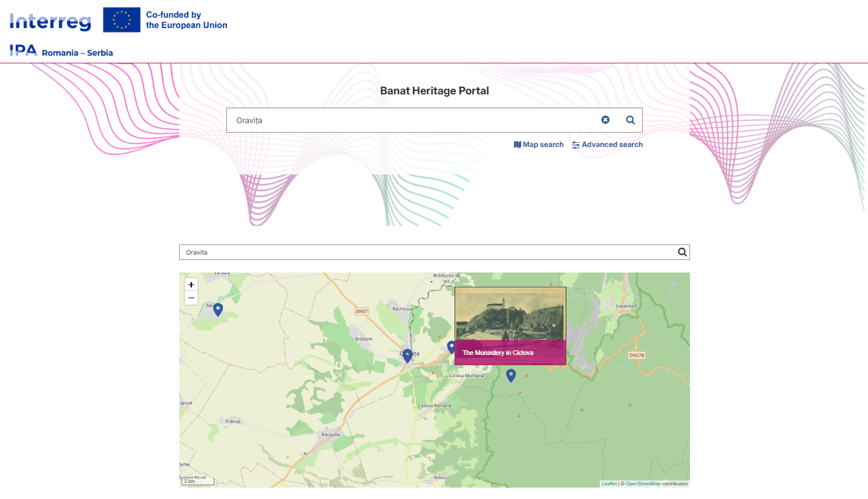The width and height of the screenshot is (868, 499).
Task: Clear the Oravița search text
Action: [605, 120]
